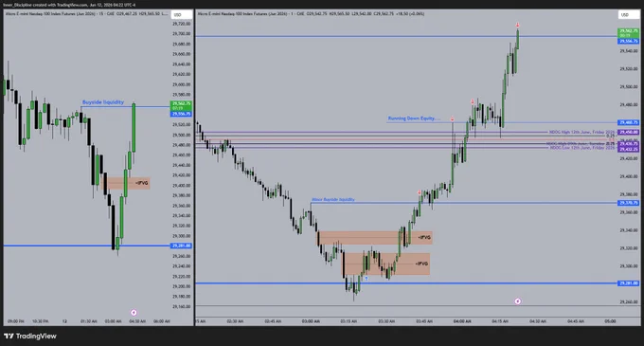Select the NDOG High 12th June line label
The height and width of the screenshot is (346, 644).
tap(582, 133)
